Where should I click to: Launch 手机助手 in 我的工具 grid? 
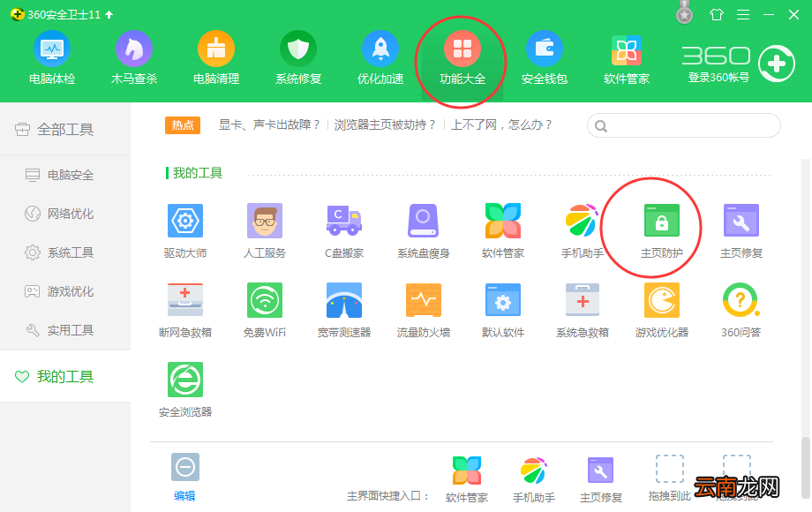click(582, 231)
